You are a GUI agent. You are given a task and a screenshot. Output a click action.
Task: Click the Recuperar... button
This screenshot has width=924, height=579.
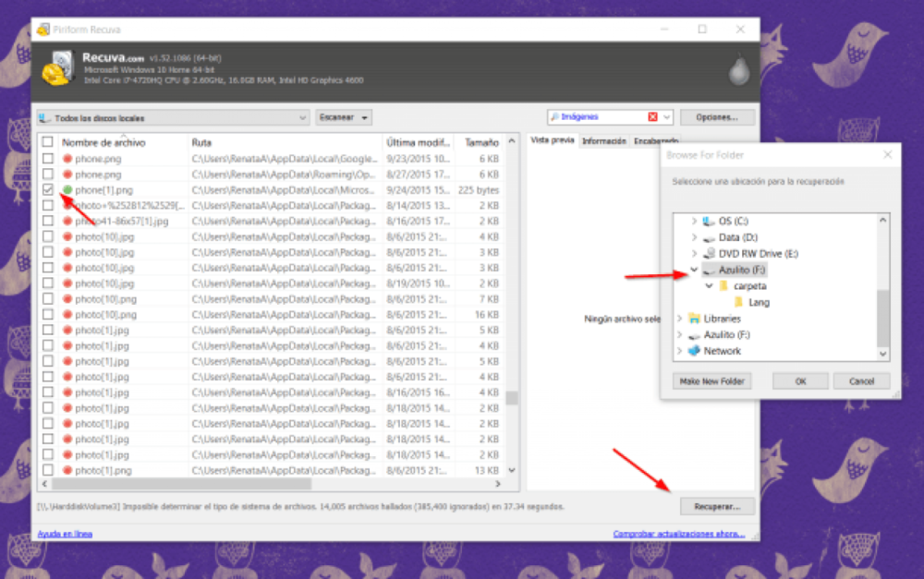tap(717, 507)
